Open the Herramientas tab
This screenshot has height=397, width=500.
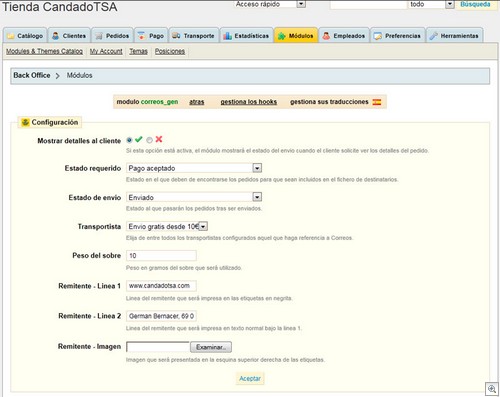(x=454, y=35)
